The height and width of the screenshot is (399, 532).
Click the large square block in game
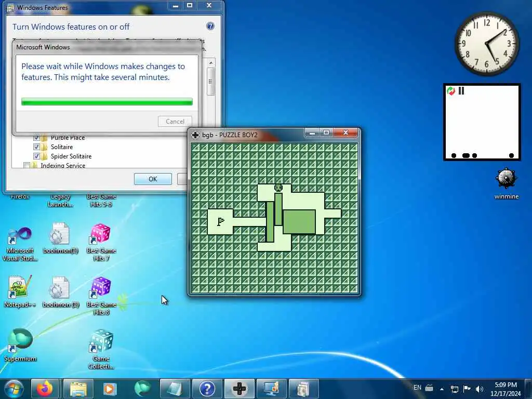tap(299, 221)
